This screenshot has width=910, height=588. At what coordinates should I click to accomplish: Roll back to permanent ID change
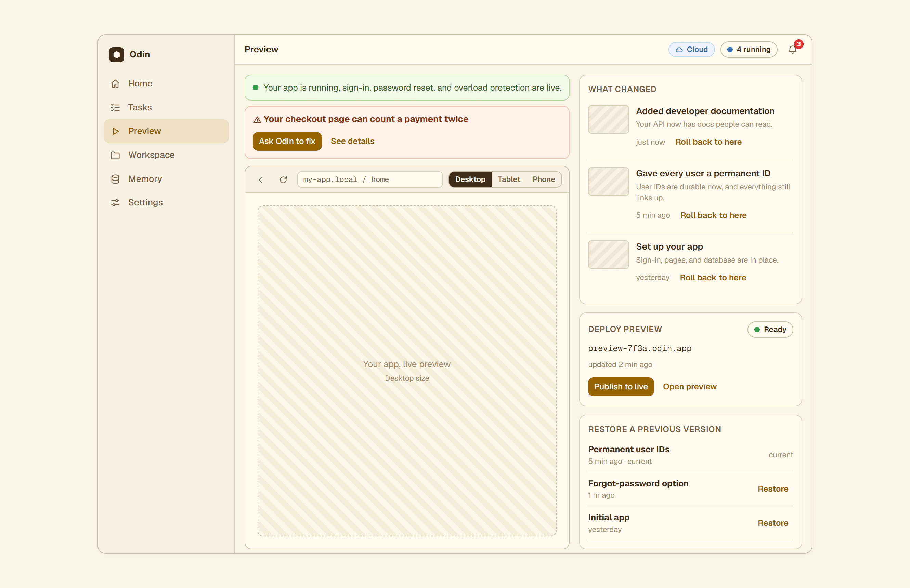click(x=713, y=215)
